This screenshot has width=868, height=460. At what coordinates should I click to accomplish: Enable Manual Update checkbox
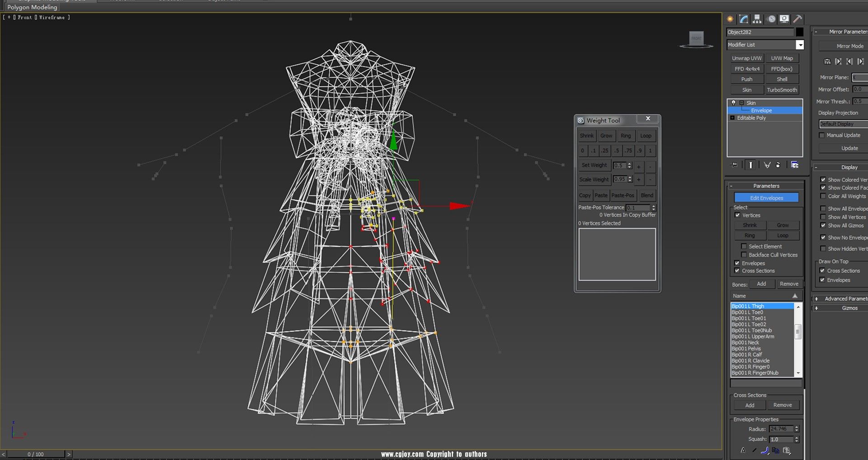point(822,135)
